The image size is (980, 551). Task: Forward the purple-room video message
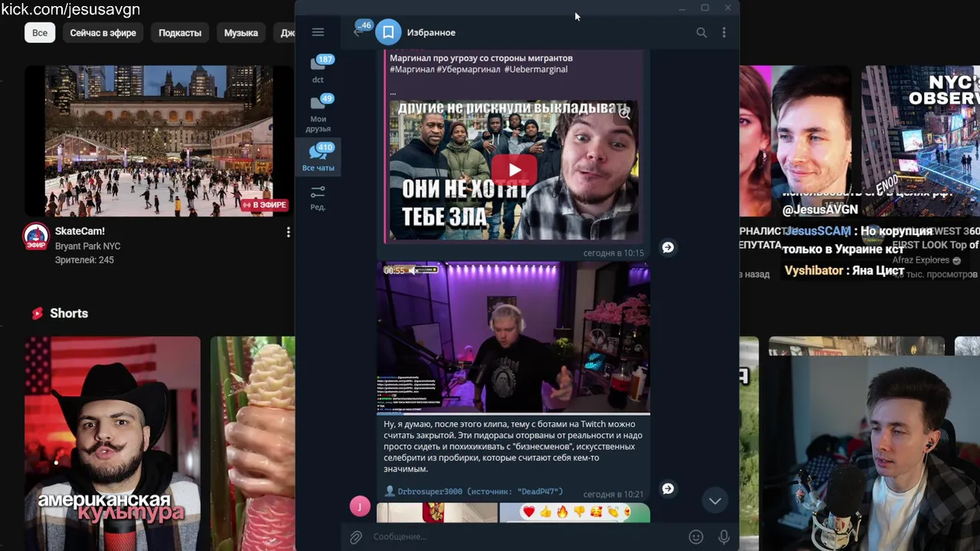click(x=668, y=488)
